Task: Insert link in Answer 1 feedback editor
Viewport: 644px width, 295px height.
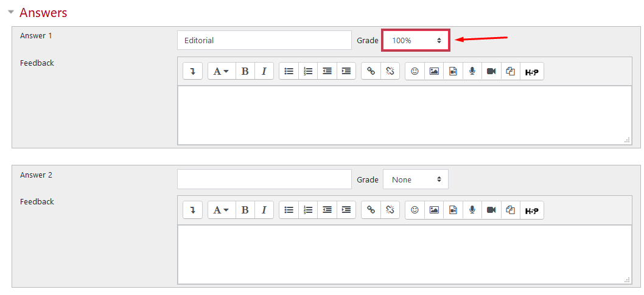Action: 371,71
